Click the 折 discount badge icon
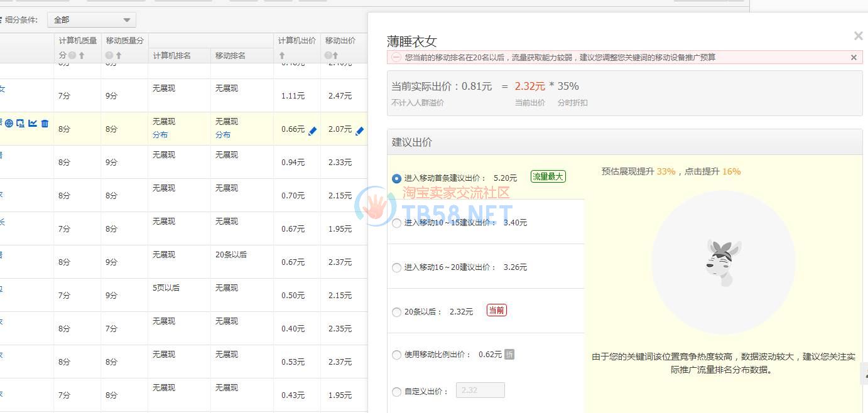This screenshot has height=413, width=868. click(x=509, y=355)
